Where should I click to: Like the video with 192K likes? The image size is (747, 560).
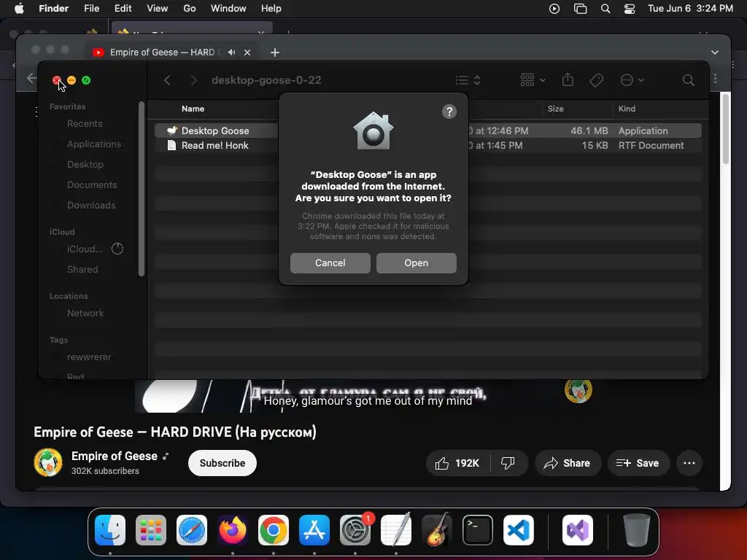pos(457,463)
